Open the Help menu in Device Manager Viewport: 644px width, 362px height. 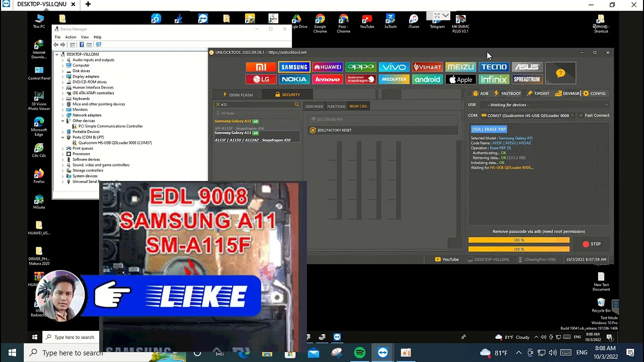pos(97,37)
